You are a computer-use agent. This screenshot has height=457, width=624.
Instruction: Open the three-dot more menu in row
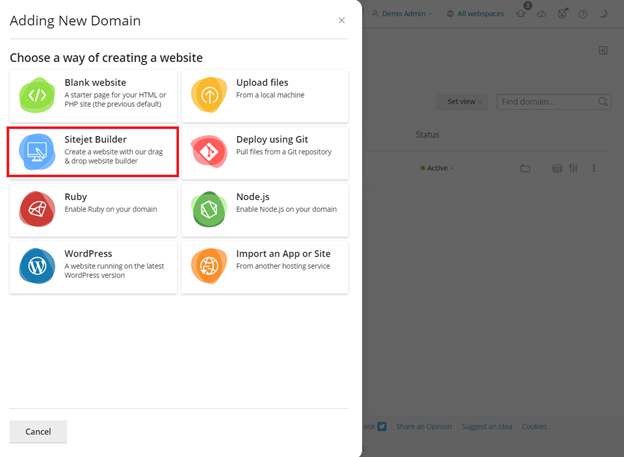(x=594, y=168)
